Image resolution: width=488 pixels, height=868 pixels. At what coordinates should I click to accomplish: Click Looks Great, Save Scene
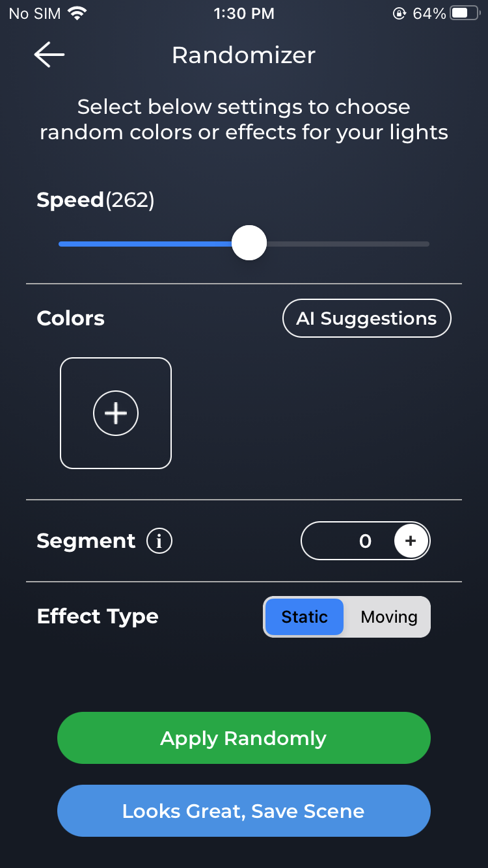tap(244, 811)
